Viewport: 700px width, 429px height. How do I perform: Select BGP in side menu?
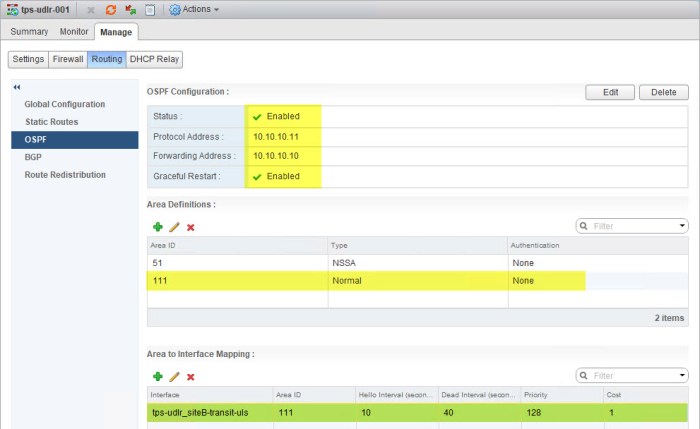(x=33, y=157)
